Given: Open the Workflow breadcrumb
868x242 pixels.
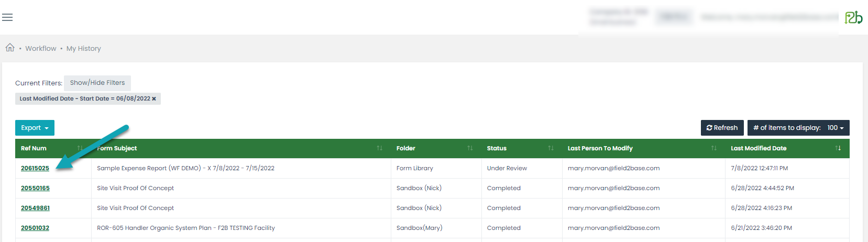Looking at the screenshot, I should (x=41, y=49).
